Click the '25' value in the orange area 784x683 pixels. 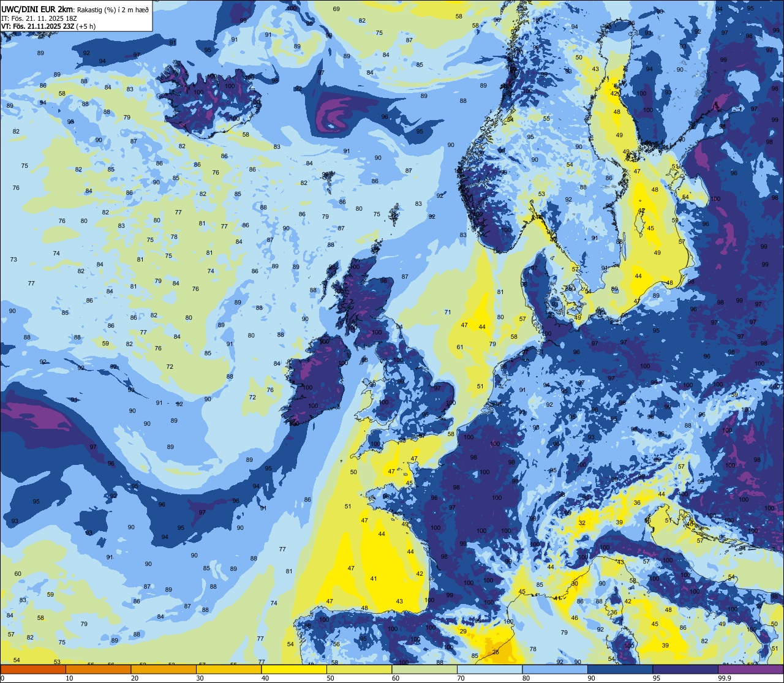[x=496, y=652]
